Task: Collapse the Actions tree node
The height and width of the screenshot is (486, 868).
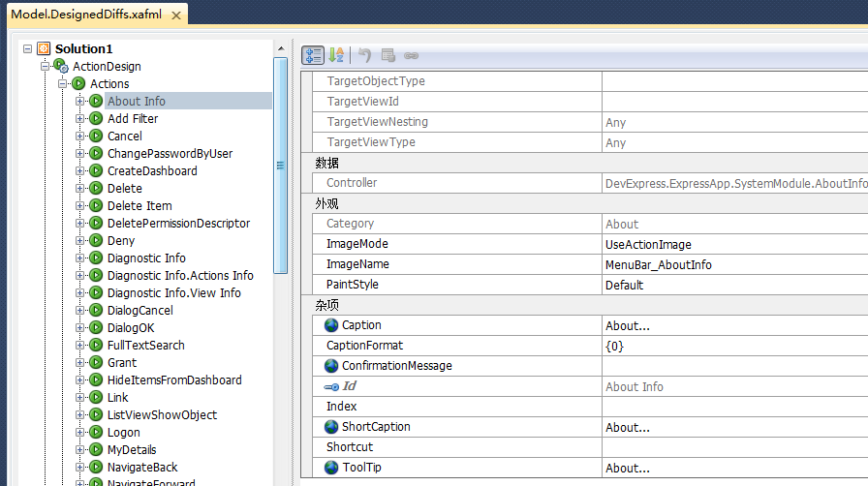Action: [63, 84]
